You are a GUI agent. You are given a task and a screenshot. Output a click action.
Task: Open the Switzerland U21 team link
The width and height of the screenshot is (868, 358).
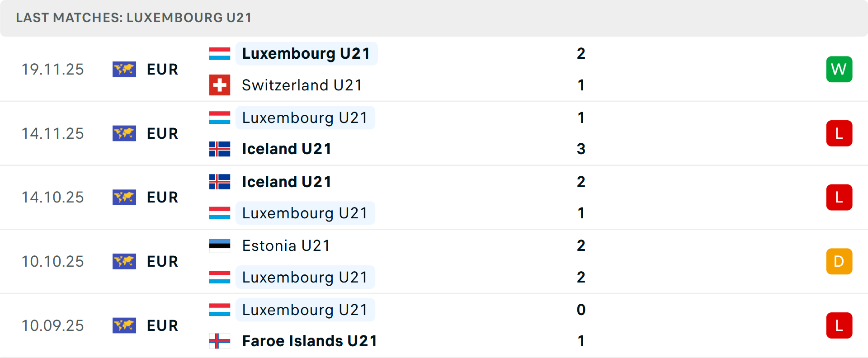point(302,85)
